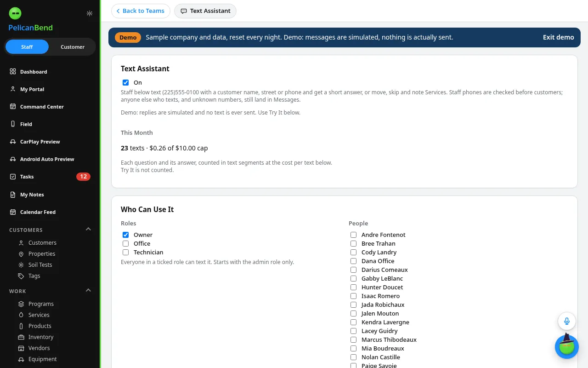The height and width of the screenshot is (368, 588).
Task: Open Properties in the sidebar menu
Action: 42,254
